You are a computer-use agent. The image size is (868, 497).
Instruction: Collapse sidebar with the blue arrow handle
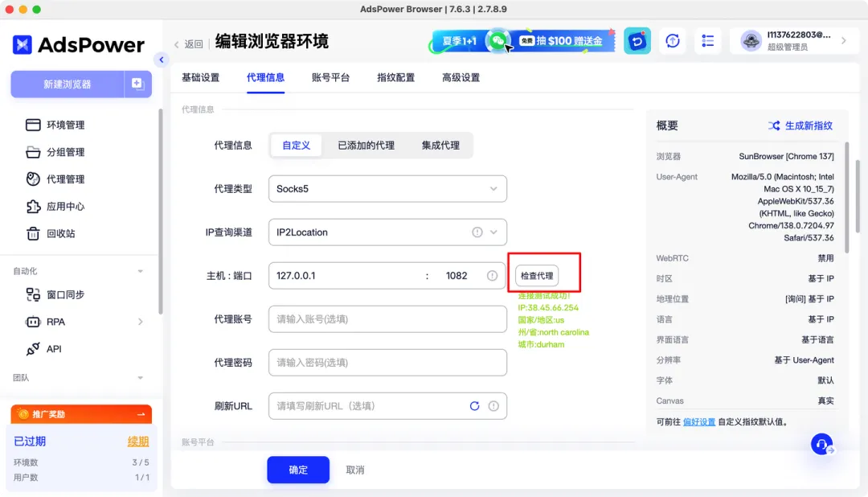pos(162,60)
